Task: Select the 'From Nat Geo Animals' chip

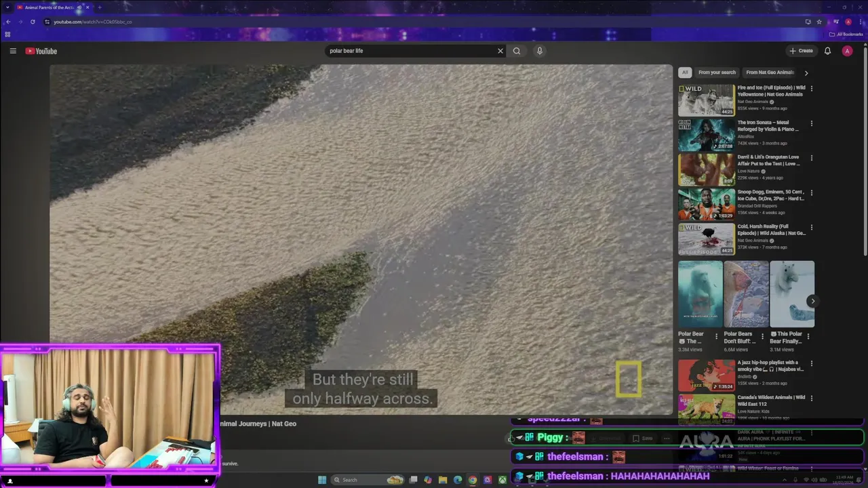Action: coord(770,73)
